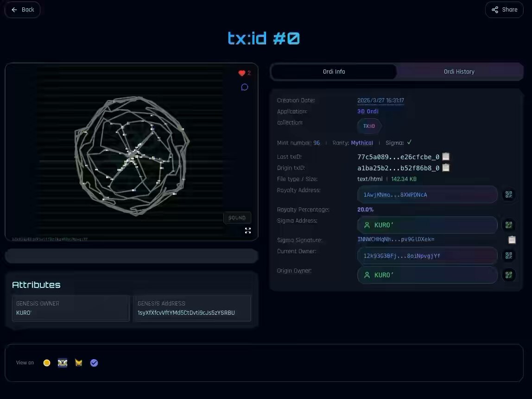Show QR code for Sigma Address

[x=508, y=225]
